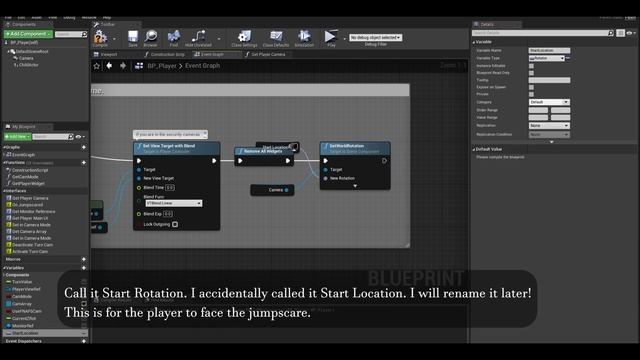Screen dimensions: 640x360
Task: Add a new graph with plus icon
Action: (x=84, y=147)
